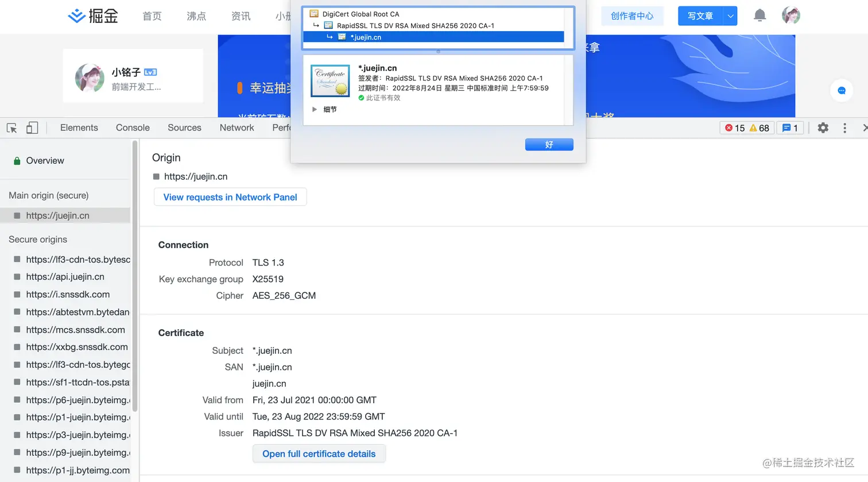This screenshot has width=868, height=482.
Task: Open the notification bell icon
Action: [759, 16]
